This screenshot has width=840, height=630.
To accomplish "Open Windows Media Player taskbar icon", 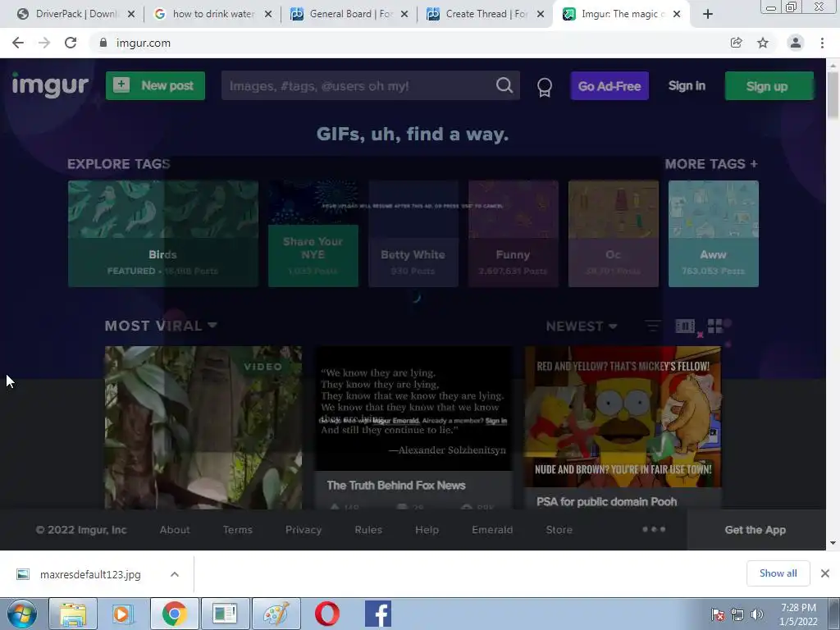I will click(x=123, y=614).
